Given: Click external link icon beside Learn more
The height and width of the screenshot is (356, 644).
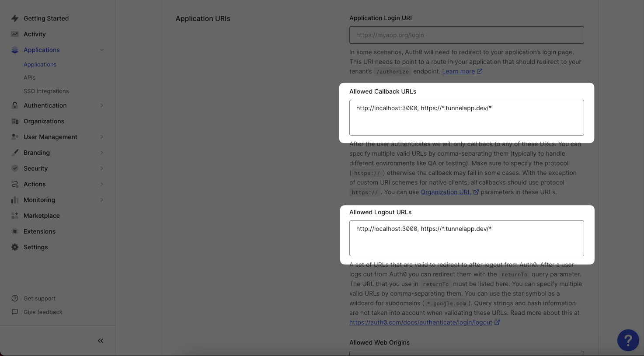Looking at the screenshot, I should tap(480, 71).
